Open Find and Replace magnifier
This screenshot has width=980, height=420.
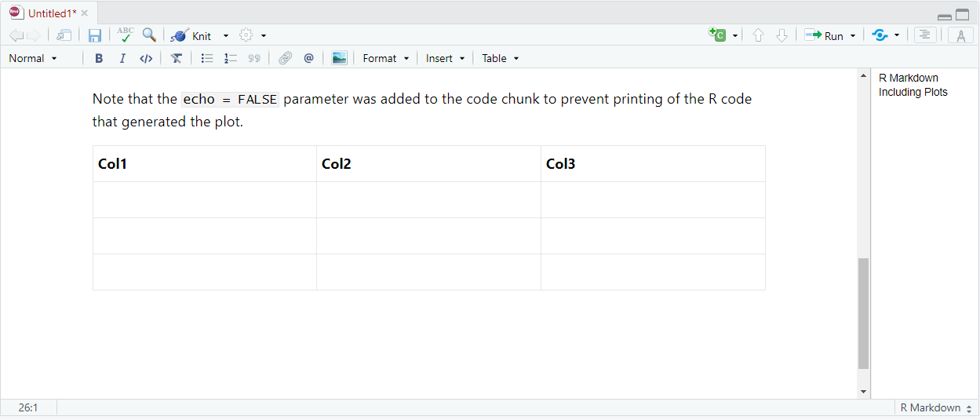149,35
